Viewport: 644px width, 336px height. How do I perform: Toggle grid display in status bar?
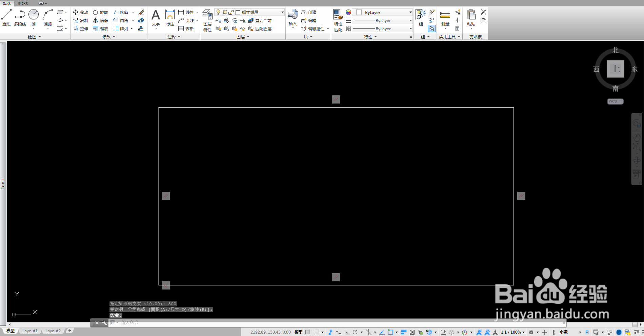[308, 332]
